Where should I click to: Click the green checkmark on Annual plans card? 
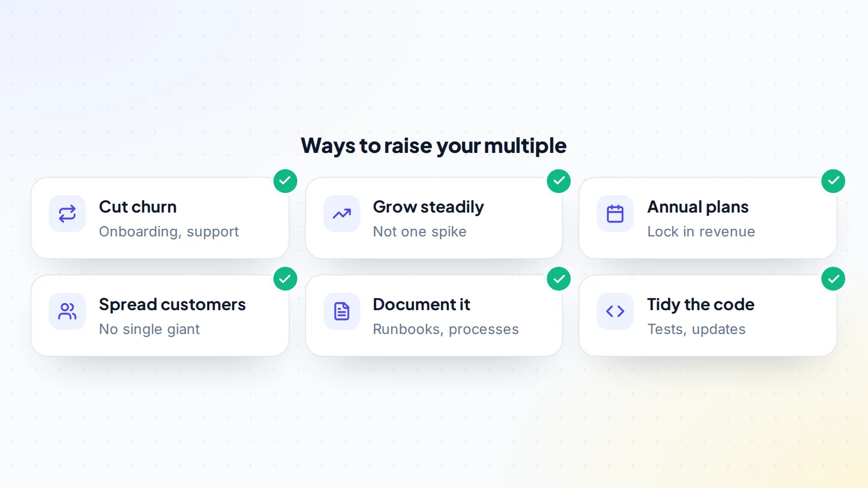(x=833, y=181)
